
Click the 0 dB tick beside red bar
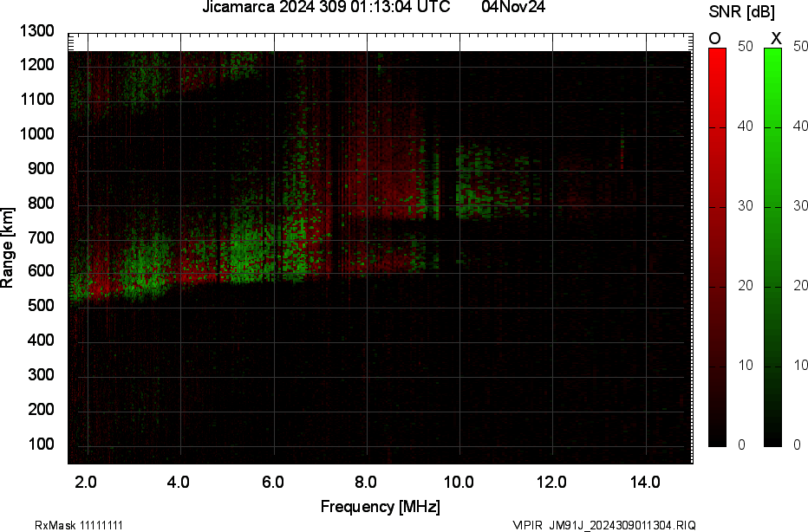tap(741, 445)
